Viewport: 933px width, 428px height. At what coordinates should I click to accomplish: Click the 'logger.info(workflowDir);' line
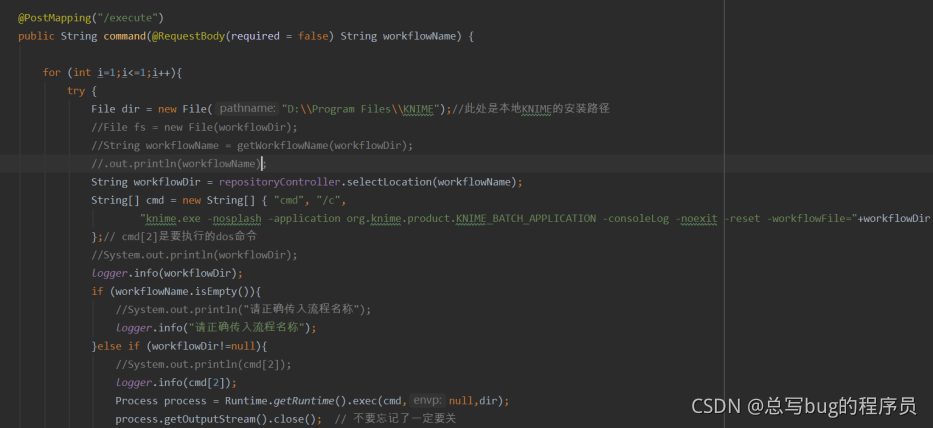click(167, 273)
